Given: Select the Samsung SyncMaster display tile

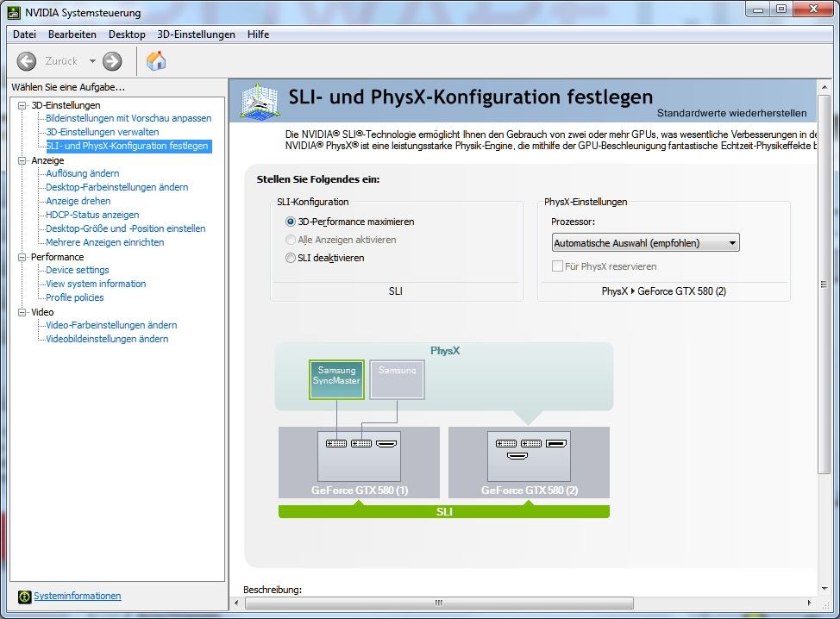Looking at the screenshot, I should [x=336, y=379].
